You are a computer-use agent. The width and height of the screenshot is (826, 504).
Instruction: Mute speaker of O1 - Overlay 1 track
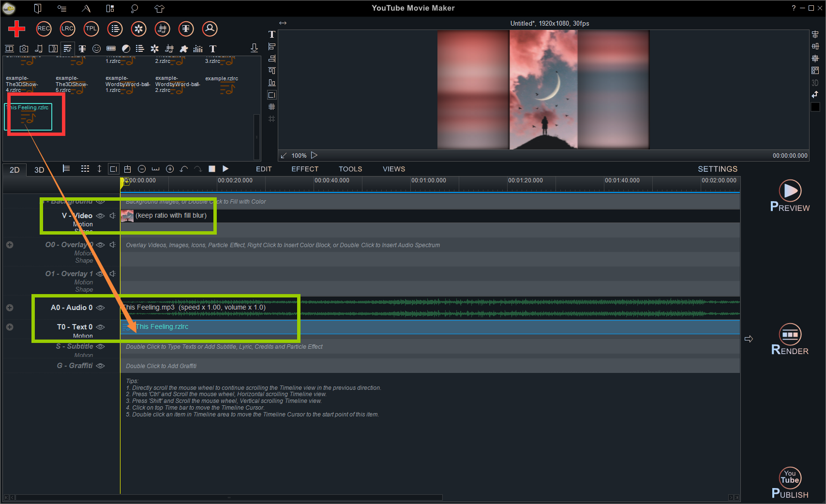pyautogui.click(x=113, y=274)
